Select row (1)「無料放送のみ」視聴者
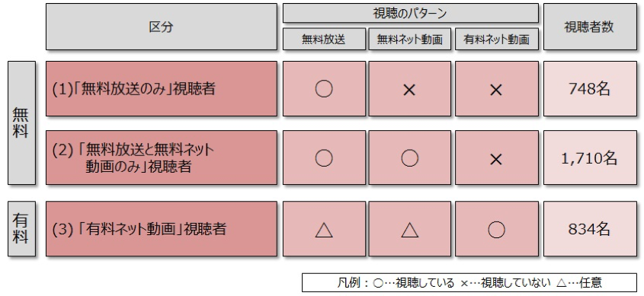644x296 pixels. 162,89
